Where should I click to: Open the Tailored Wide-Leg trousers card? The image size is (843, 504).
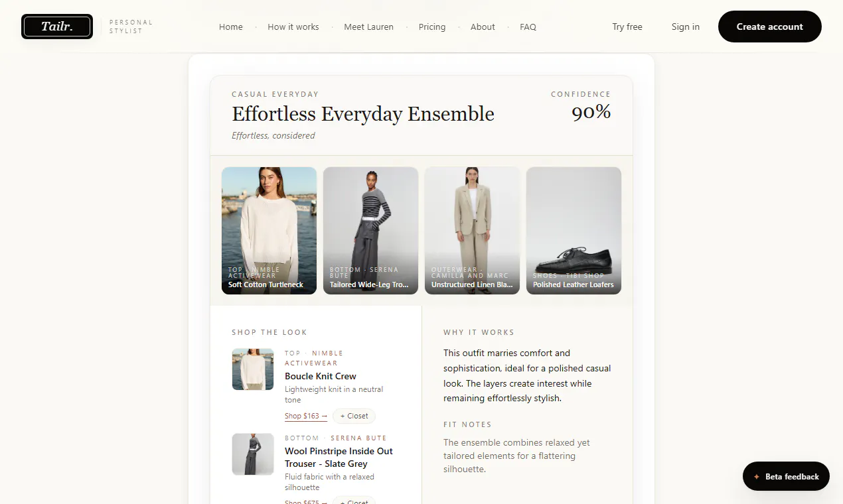click(370, 231)
